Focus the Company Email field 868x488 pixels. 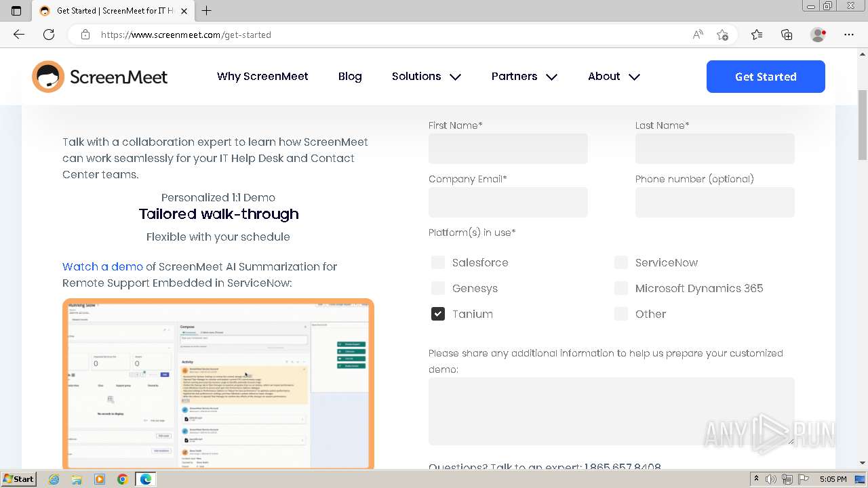click(x=508, y=202)
